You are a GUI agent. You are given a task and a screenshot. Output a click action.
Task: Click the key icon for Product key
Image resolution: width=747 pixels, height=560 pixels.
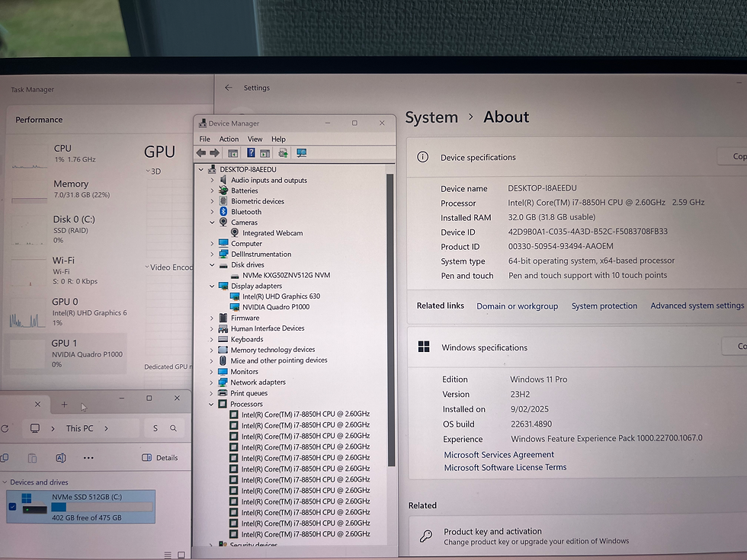(426, 536)
